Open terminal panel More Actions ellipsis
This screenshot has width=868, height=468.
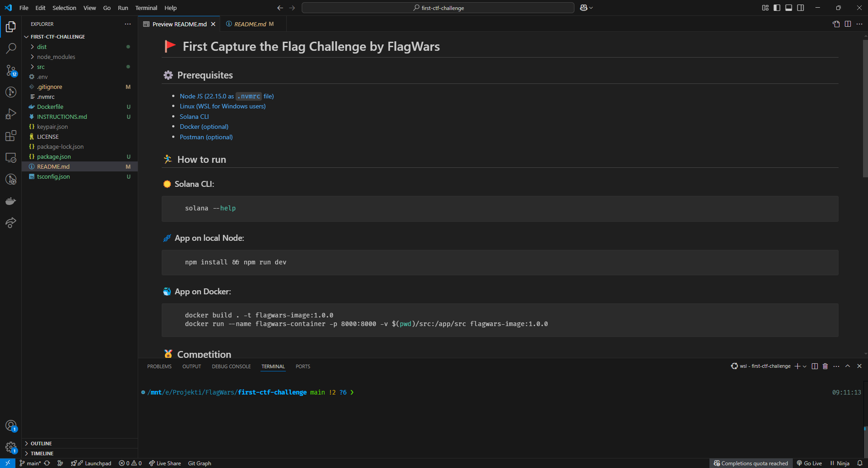836,366
